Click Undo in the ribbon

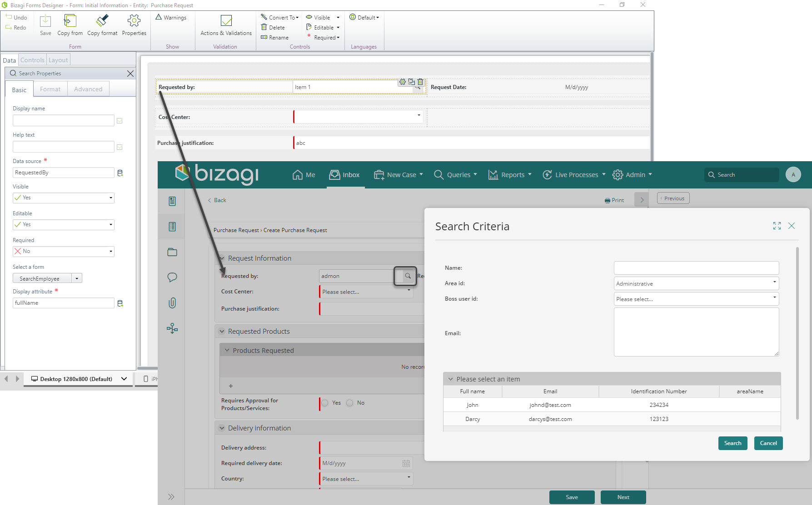click(x=16, y=17)
